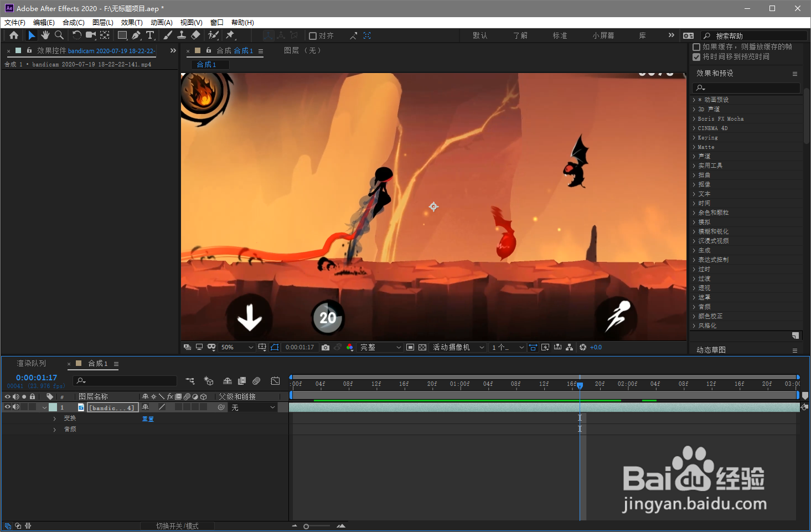Image resolution: width=811 pixels, height=532 pixels.
Task: Open the composition flowchart icon in viewer
Action: tap(570, 347)
